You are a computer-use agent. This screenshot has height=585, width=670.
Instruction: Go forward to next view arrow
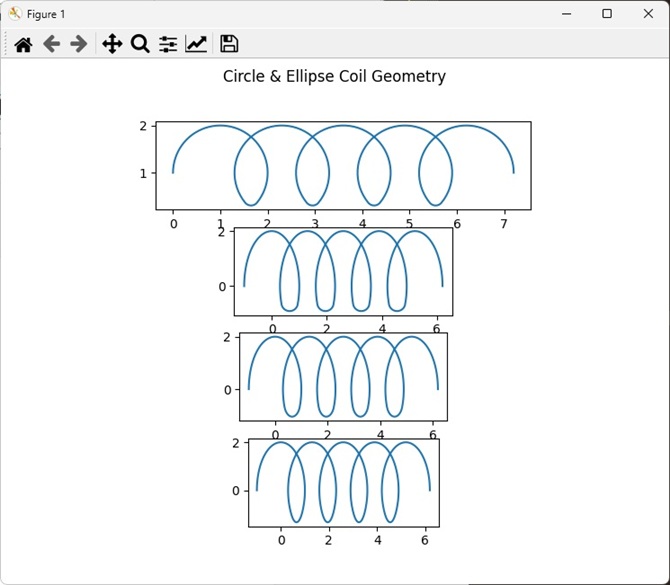(x=79, y=44)
